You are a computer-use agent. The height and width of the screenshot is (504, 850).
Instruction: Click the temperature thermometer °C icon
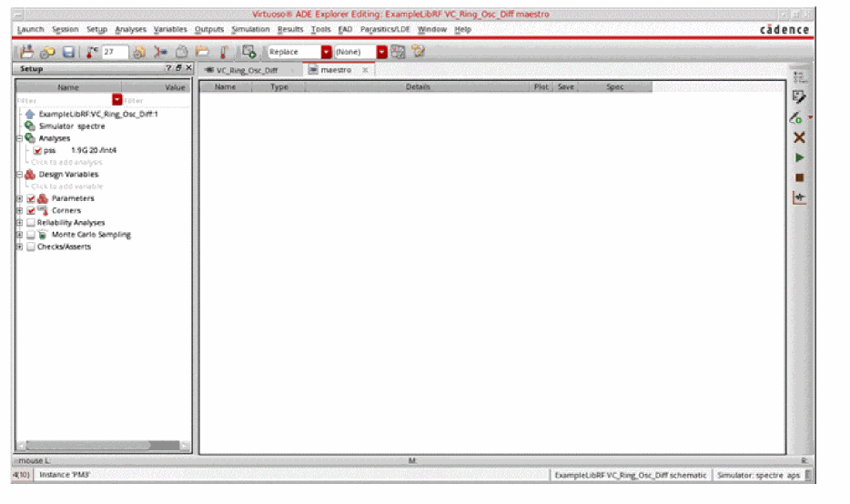coord(92,52)
